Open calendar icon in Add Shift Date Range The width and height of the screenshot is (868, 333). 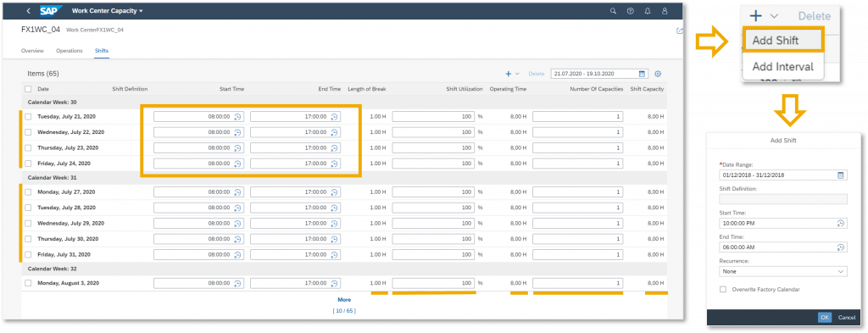pyautogui.click(x=840, y=175)
